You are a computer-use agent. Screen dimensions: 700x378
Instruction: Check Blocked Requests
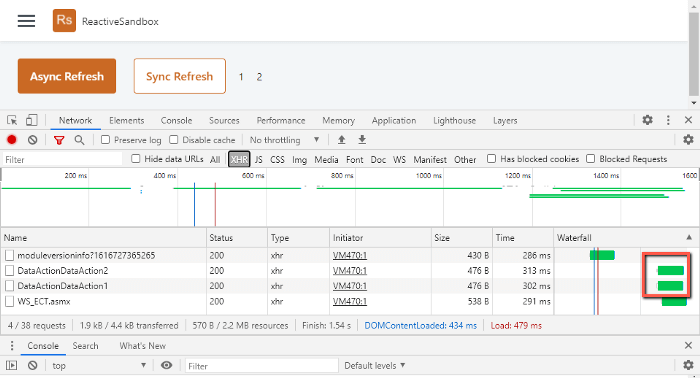coord(591,158)
